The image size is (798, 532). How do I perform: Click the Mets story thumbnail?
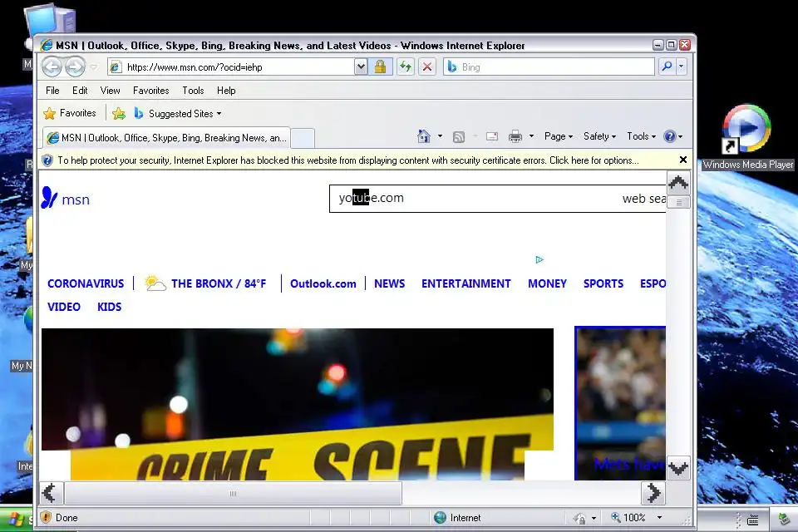pos(620,403)
